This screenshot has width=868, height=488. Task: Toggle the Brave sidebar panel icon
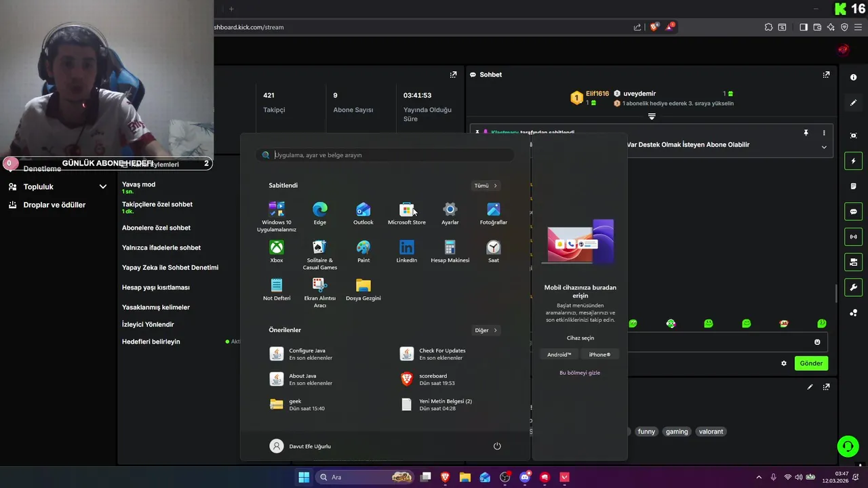[804, 27]
